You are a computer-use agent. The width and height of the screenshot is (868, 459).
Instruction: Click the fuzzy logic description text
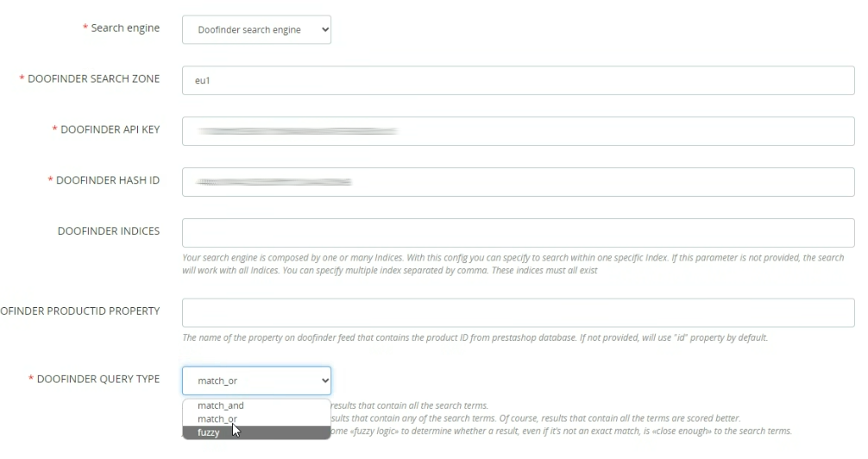(561, 431)
